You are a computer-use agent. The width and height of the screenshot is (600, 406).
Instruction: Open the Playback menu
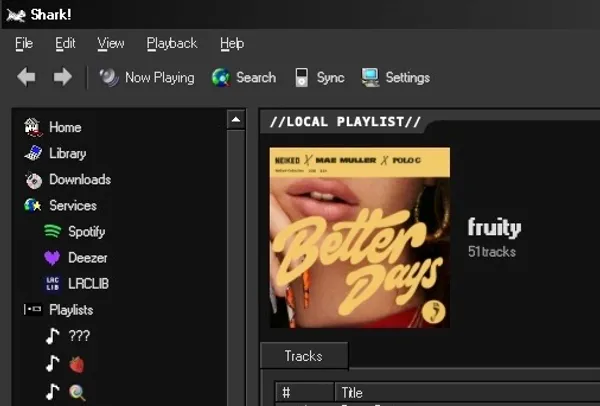click(172, 43)
